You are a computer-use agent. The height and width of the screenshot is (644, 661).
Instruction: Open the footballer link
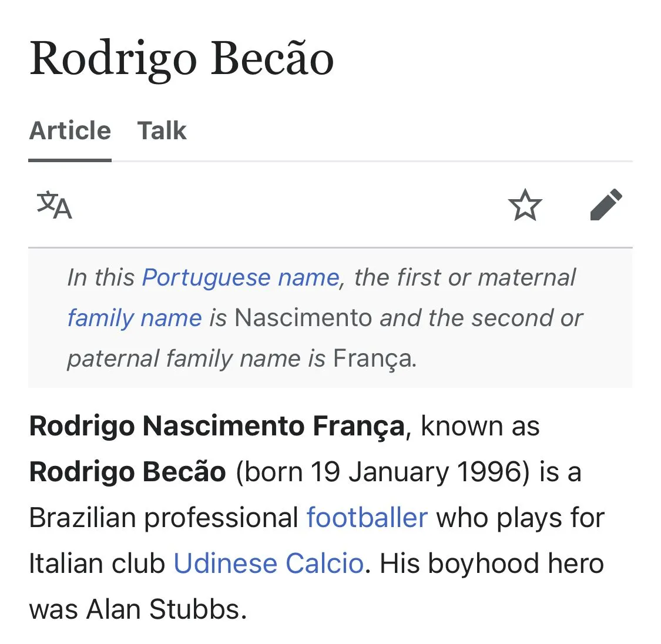[367, 518]
